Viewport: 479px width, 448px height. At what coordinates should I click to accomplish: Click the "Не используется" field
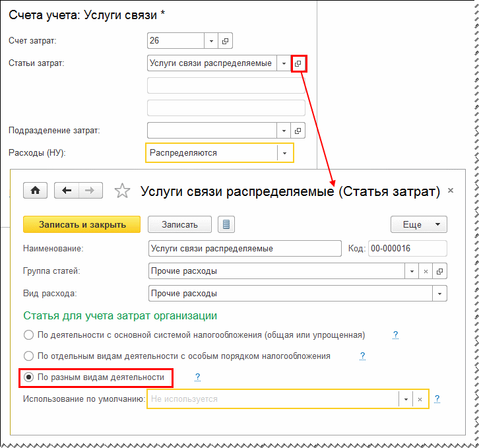[x=273, y=399]
